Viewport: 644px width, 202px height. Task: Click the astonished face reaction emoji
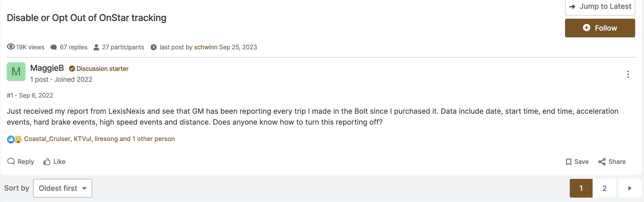pos(18,139)
